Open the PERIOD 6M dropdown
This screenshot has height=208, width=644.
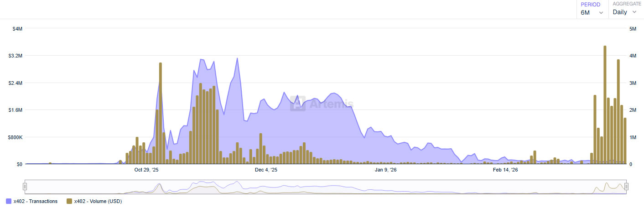pyautogui.click(x=592, y=12)
